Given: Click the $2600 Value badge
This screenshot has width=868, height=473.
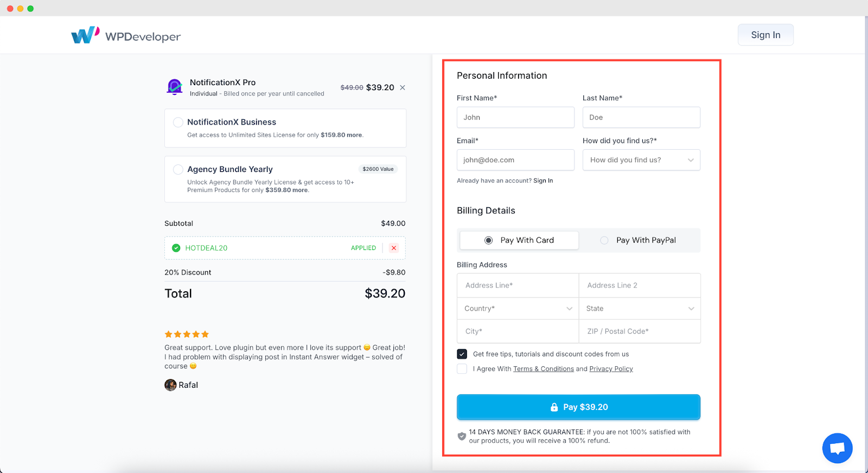Looking at the screenshot, I should 378,169.
